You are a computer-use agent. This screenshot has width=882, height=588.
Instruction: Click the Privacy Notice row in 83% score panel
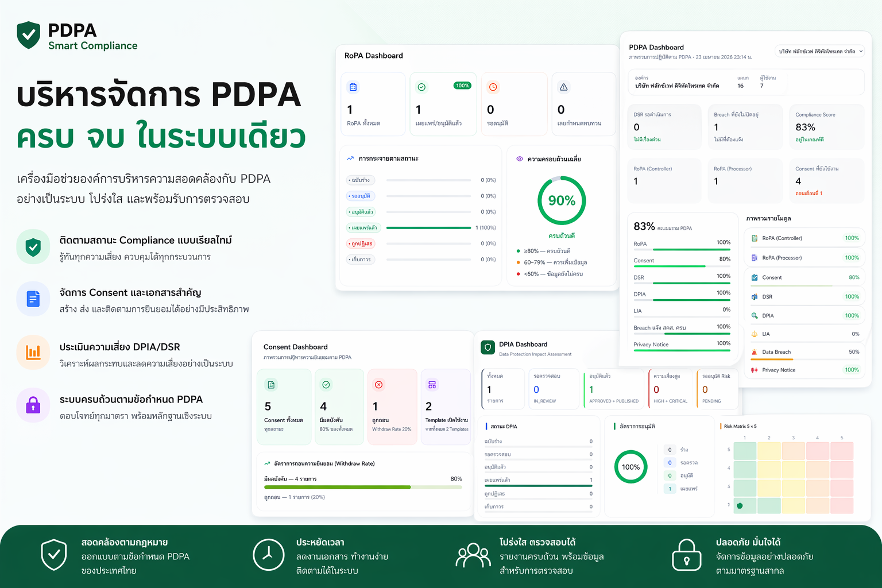682,345
